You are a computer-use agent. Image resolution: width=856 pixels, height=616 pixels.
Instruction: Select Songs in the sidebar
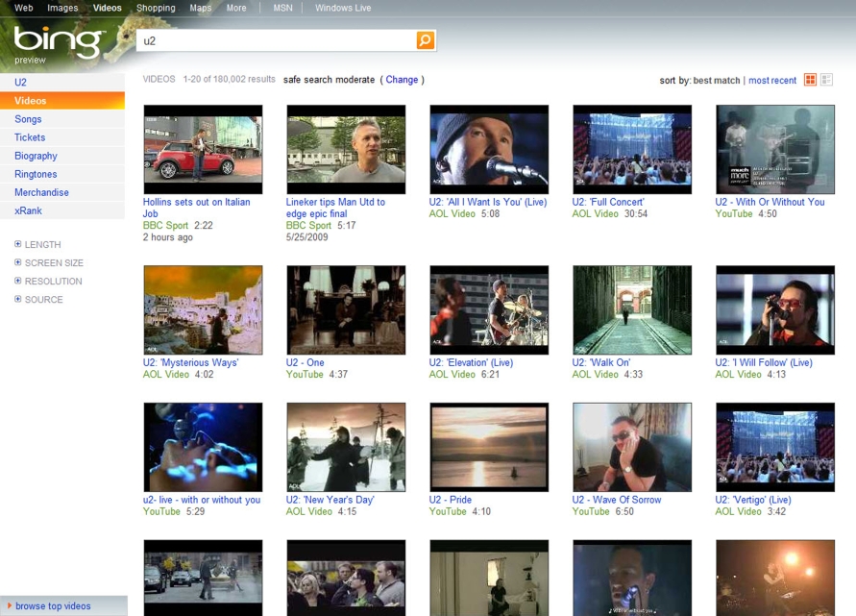coord(62,119)
